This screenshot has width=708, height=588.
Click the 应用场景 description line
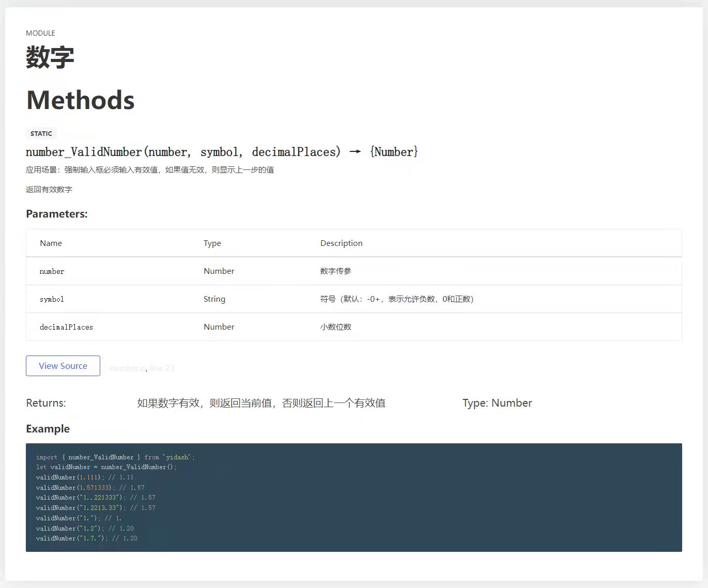tap(150, 170)
